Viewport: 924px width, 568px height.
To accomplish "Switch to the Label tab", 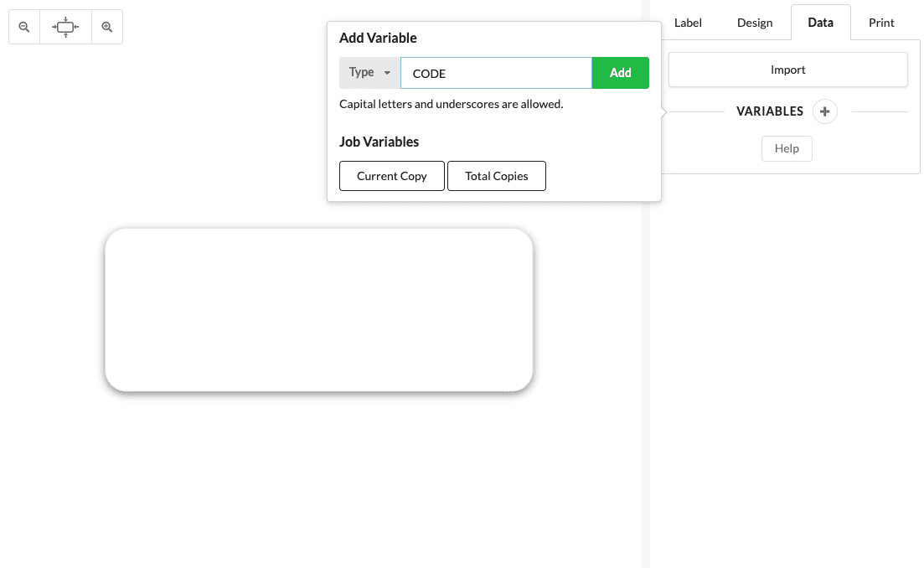I will (687, 23).
